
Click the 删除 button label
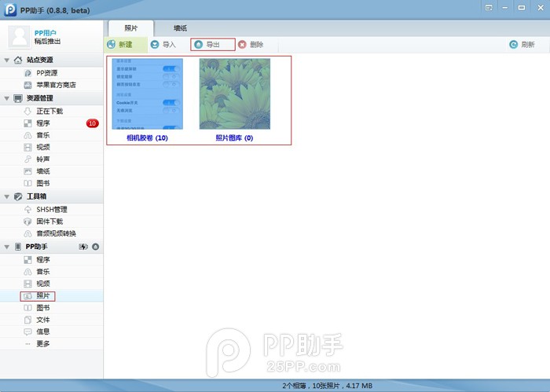[x=256, y=45]
